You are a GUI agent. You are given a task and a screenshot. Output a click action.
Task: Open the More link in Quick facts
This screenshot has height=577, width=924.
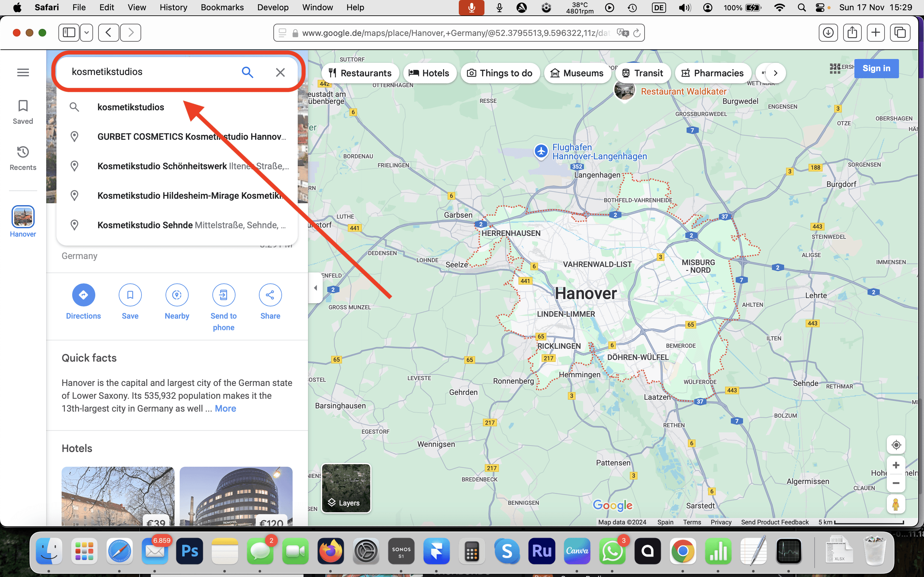point(225,408)
